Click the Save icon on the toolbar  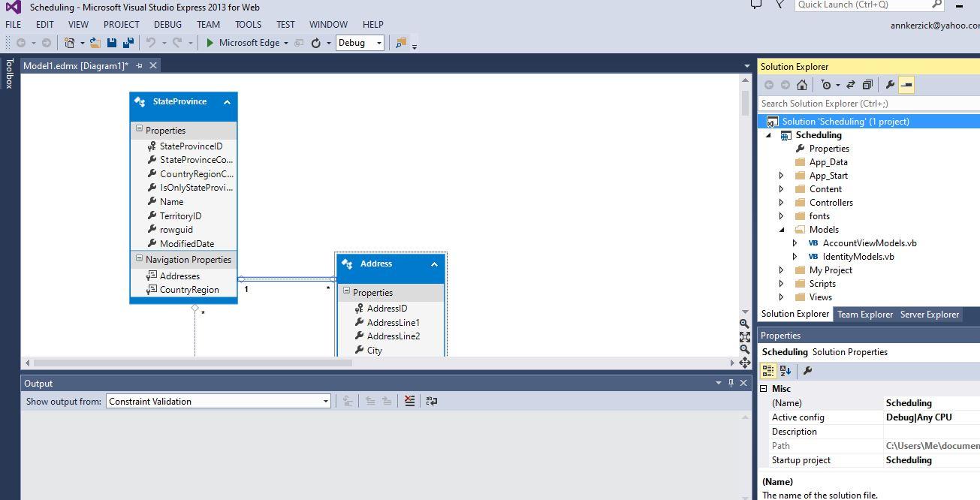(x=113, y=43)
